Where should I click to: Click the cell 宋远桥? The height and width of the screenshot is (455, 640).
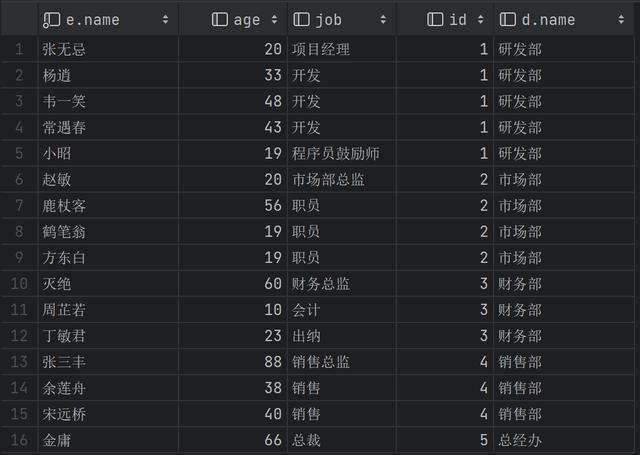64,414
